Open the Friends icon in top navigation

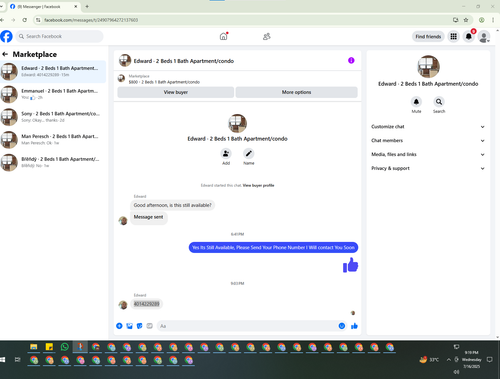[x=266, y=36]
